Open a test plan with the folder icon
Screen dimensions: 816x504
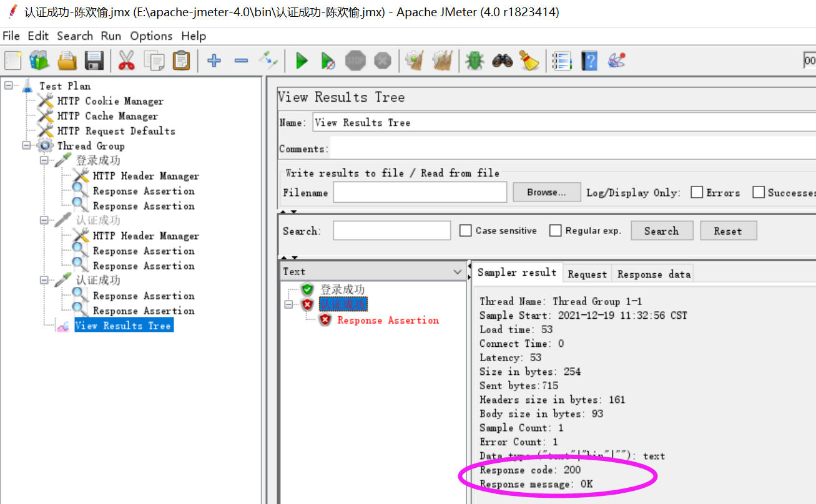click(66, 61)
